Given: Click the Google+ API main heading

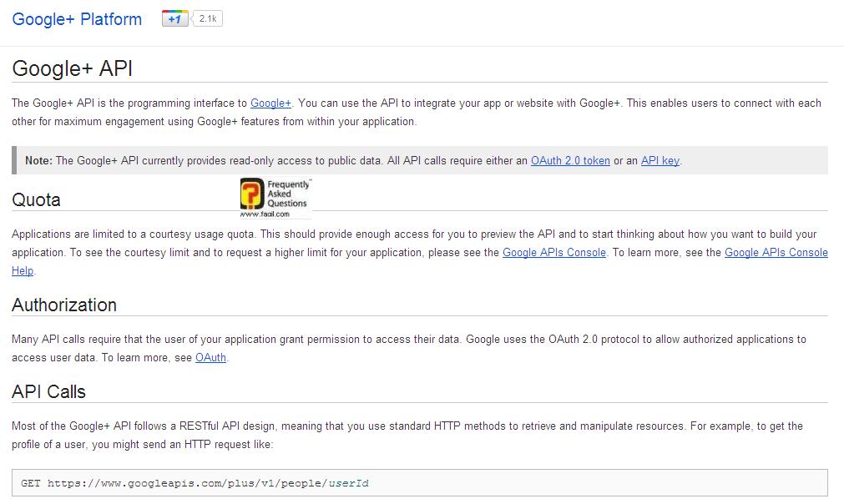Looking at the screenshot, I should [x=73, y=68].
